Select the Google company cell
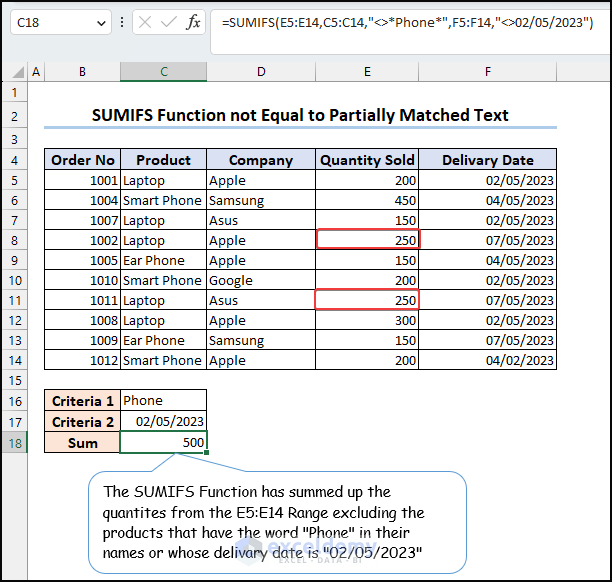The image size is (612, 582). 261,280
